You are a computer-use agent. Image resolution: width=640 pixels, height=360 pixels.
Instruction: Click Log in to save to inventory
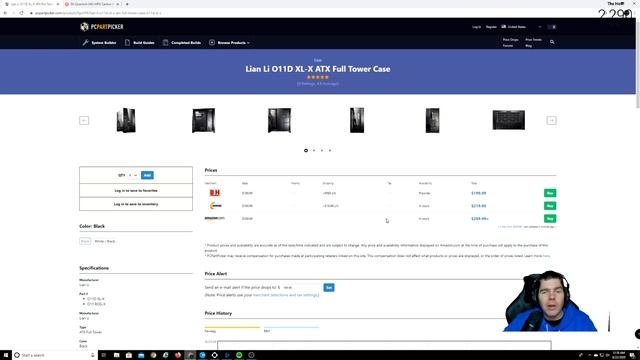tap(136, 204)
